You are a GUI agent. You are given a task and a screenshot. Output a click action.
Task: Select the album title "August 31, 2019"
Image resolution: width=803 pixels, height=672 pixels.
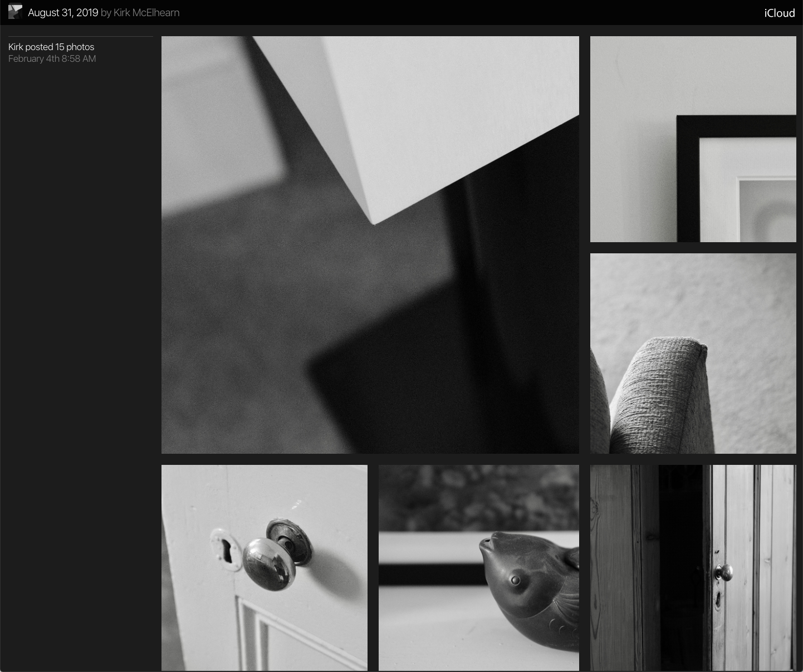point(63,12)
